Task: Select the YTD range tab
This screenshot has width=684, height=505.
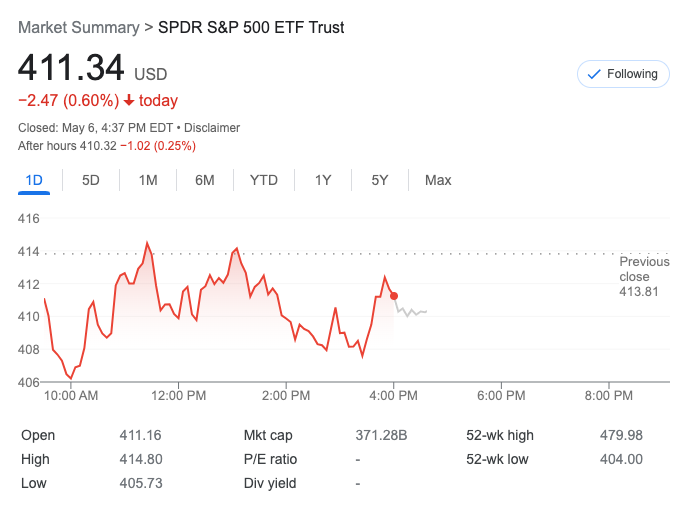Action: (x=264, y=180)
